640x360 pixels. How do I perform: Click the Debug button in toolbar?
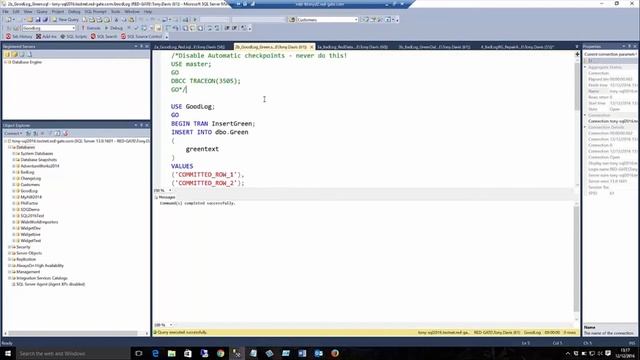tap(114, 28)
